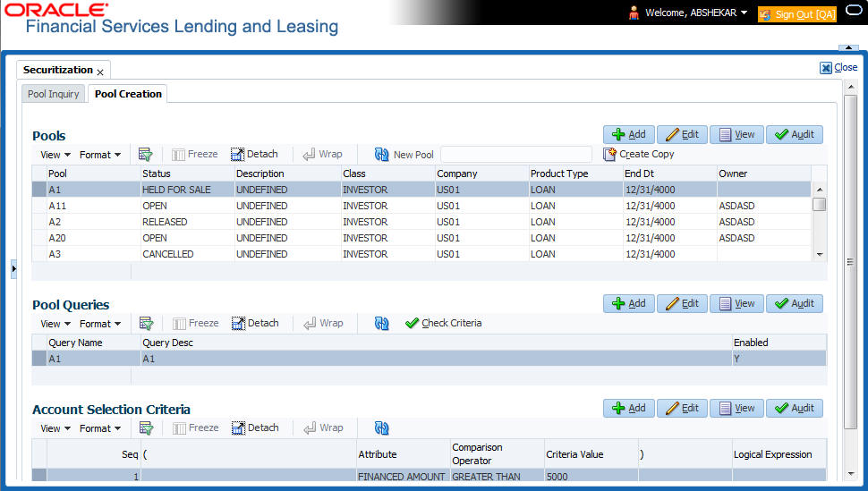This screenshot has height=491, width=868.
Task: Click Audit in the Pools section
Action: [795, 134]
